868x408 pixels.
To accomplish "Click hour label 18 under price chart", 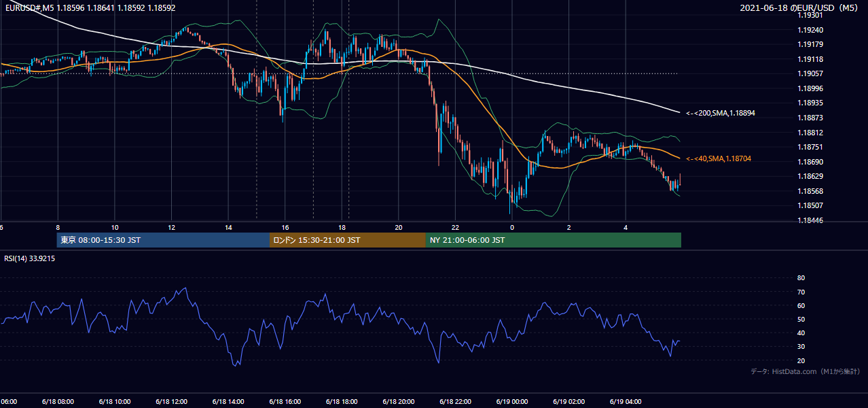I will pos(342,228).
